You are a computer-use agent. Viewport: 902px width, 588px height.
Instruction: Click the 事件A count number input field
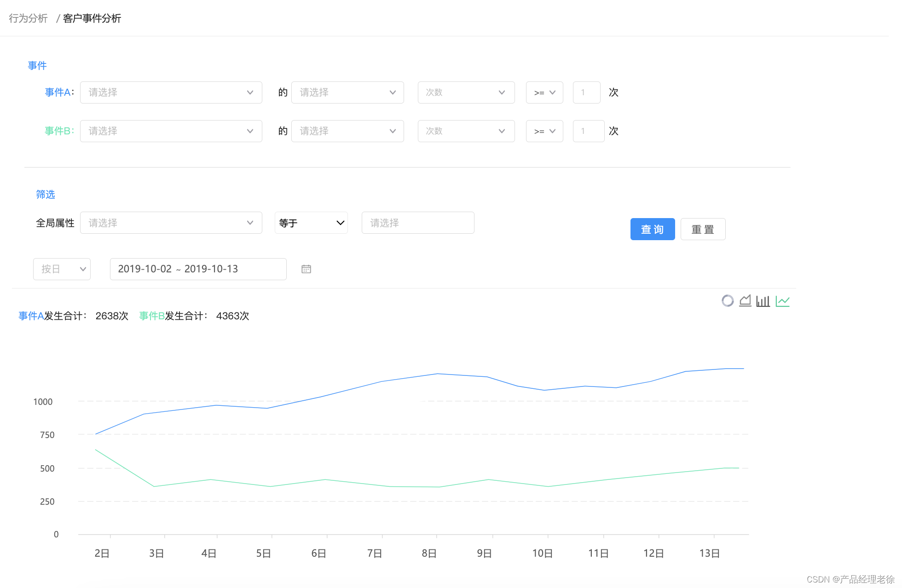point(586,92)
